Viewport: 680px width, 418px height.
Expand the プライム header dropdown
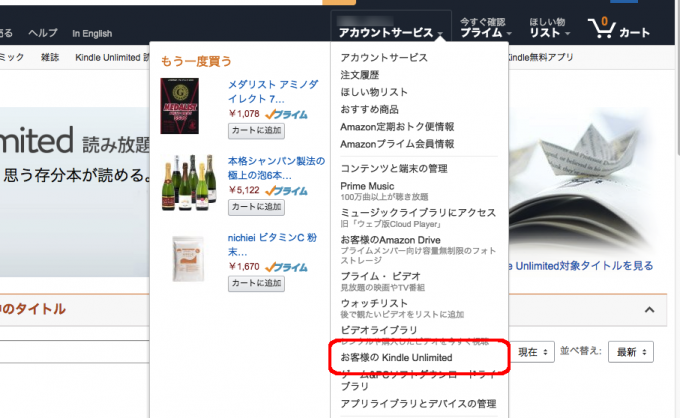click(x=486, y=27)
